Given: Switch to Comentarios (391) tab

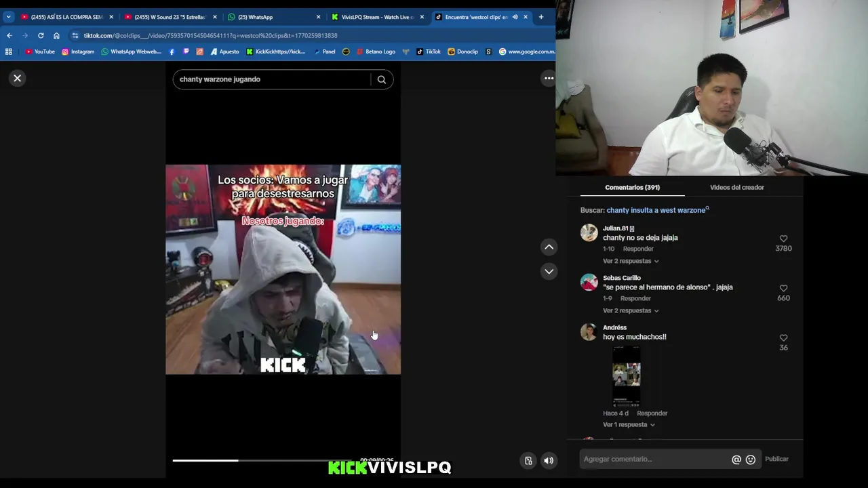Looking at the screenshot, I should coord(632,188).
